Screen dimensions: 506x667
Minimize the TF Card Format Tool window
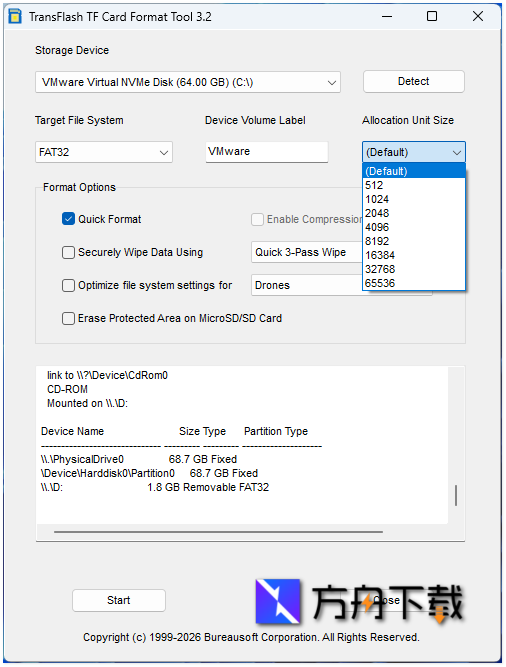click(387, 17)
